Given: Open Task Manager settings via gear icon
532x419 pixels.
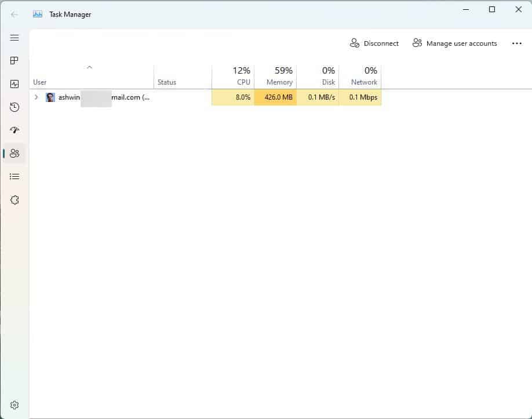Looking at the screenshot, I should 14,405.
